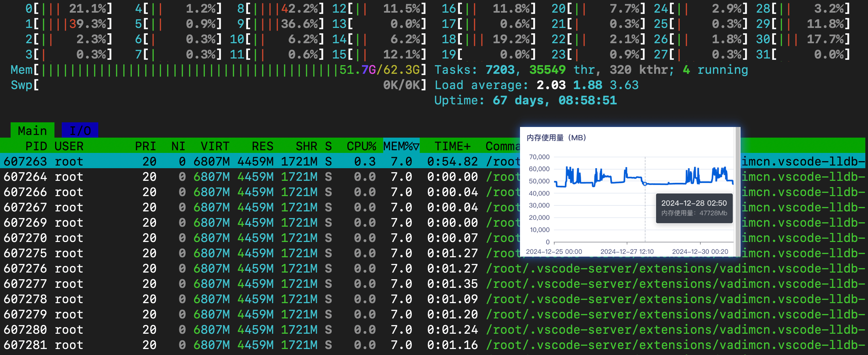Sort by TIME+ column header

tap(453, 146)
